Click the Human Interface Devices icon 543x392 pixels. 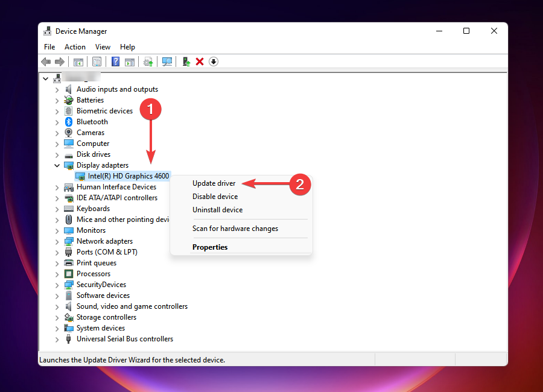[69, 188]
